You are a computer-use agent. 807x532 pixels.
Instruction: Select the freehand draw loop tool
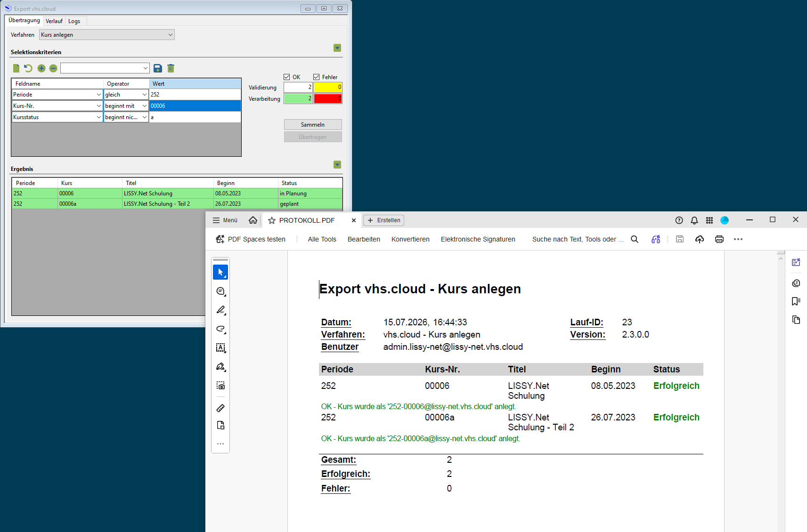tap(220, 329)
